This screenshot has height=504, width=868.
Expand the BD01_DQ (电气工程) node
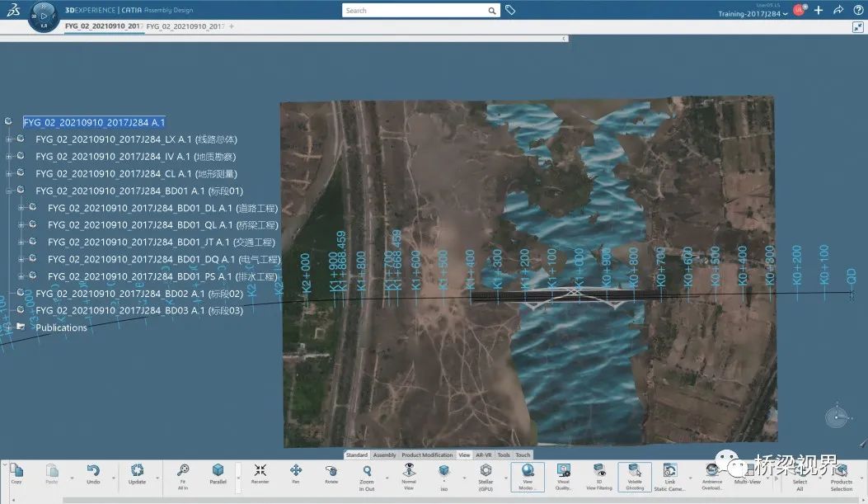pyautogui.click(x=21, y=259)
